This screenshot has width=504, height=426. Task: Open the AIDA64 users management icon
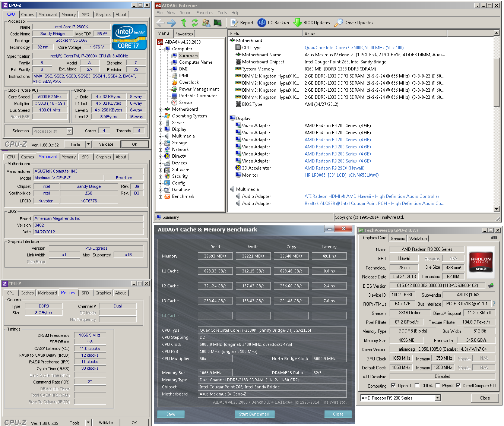pos(206,23)
